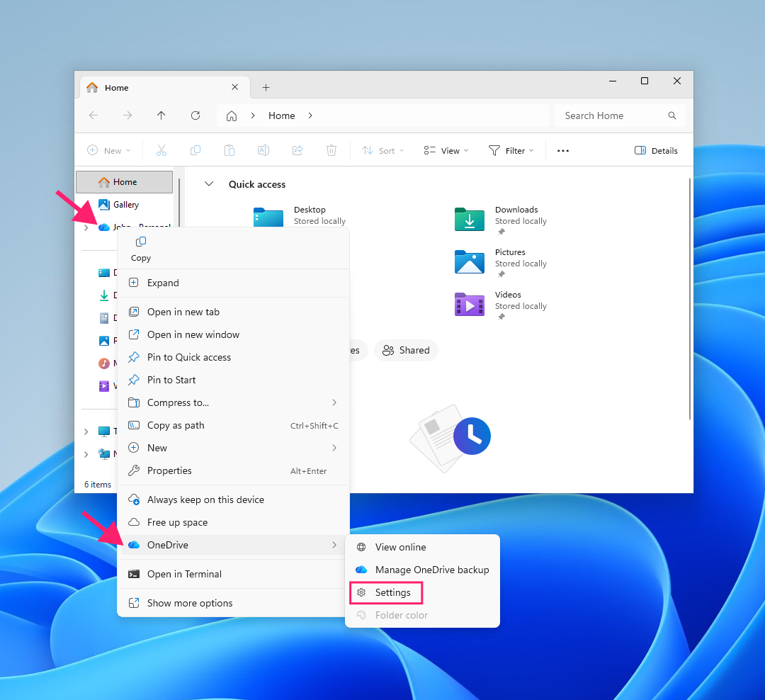The width and height of the screenshot is (765, 700).
Task: Select Expand in the context menu
Action: (x=233, y=283)
